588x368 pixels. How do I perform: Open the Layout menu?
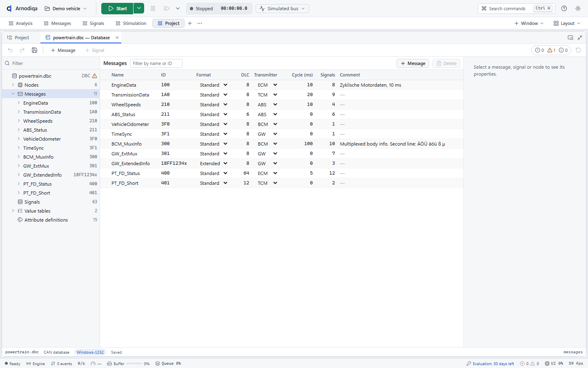pyautogui.click(x=567, y=23)
